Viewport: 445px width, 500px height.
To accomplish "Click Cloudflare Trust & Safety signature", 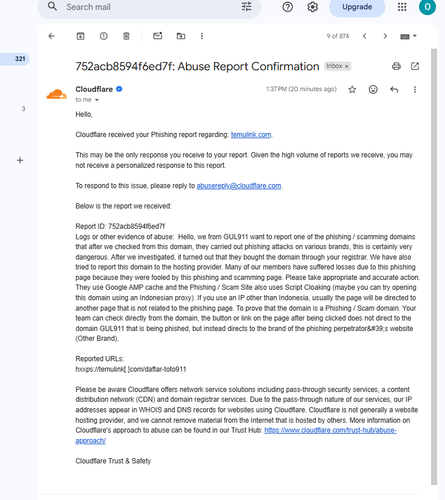I will 113,461.
